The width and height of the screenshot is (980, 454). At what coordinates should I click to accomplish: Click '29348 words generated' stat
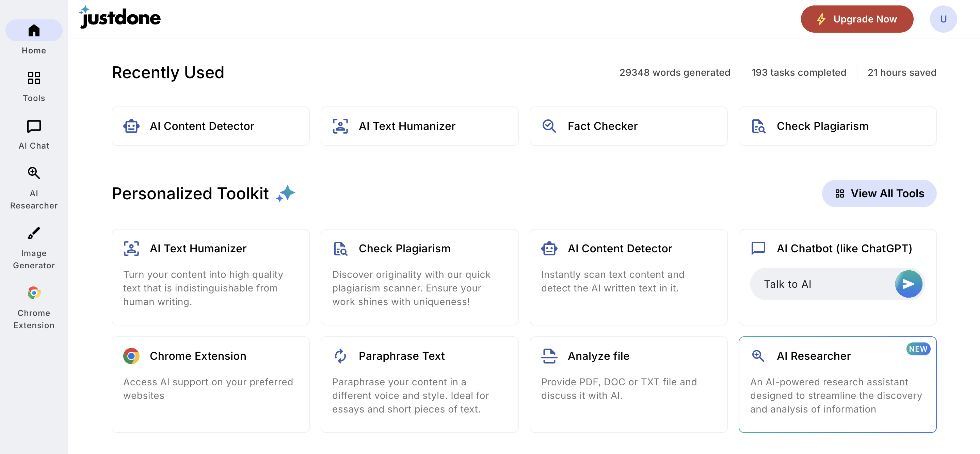[x=675, y=72]
